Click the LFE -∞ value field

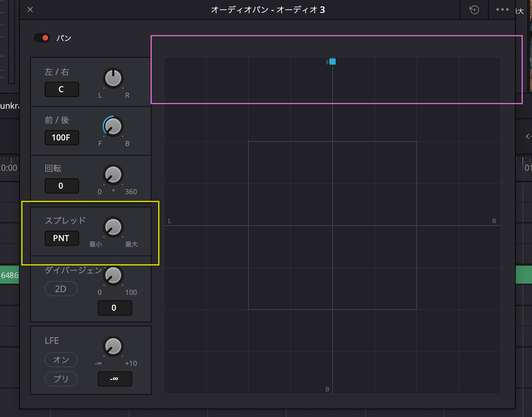click(x=114, y=379)
